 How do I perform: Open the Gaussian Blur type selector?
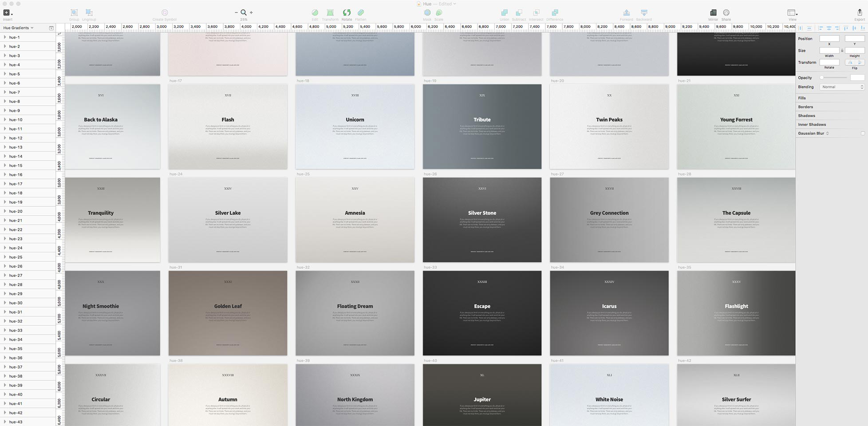tap(827, 133)
